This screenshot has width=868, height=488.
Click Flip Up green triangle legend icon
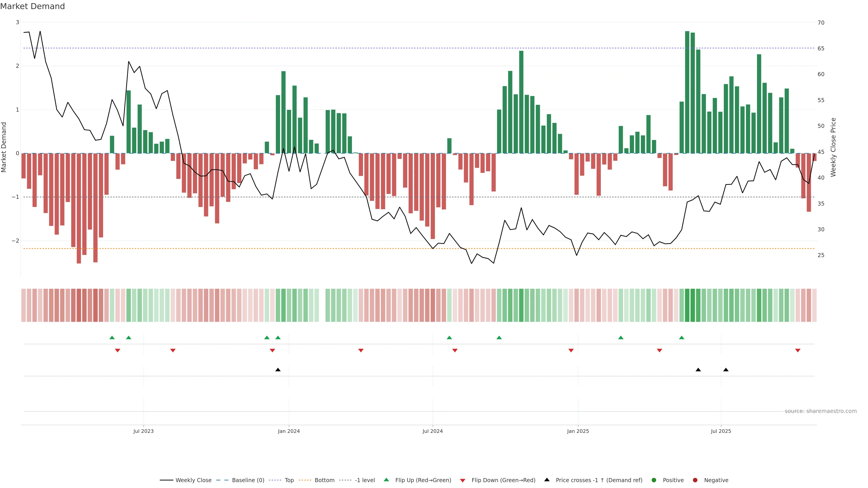[x=387, y=480]
